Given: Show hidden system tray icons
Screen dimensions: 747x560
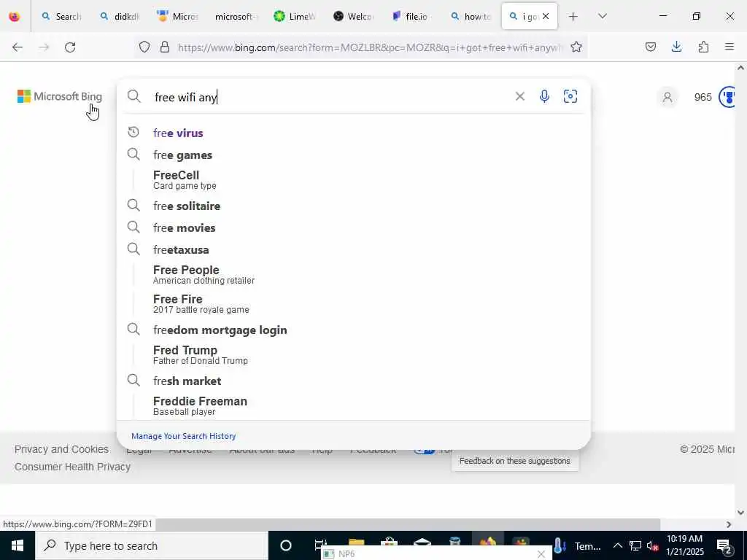Looking at the screenshot, I should (617, 545).
